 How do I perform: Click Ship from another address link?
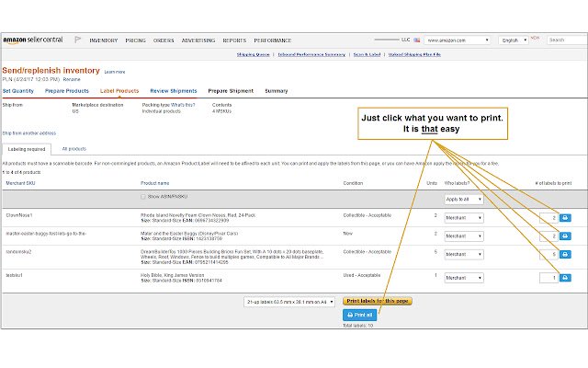(x=29, y=133)
